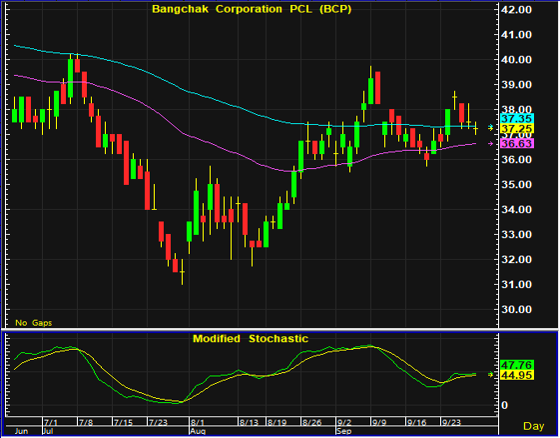Click the 9/16 date marker
560x438 pixels.
click(416, 423)
